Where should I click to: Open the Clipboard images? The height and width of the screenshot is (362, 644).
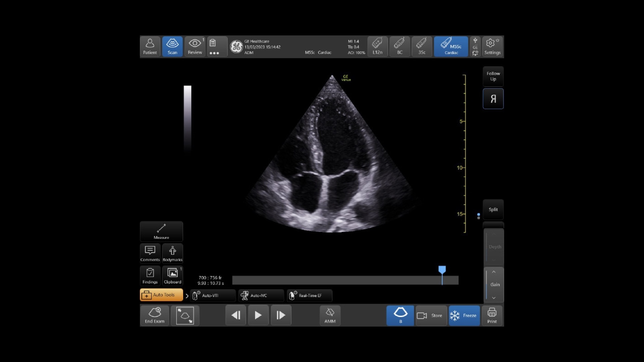(x=172, y=276)
